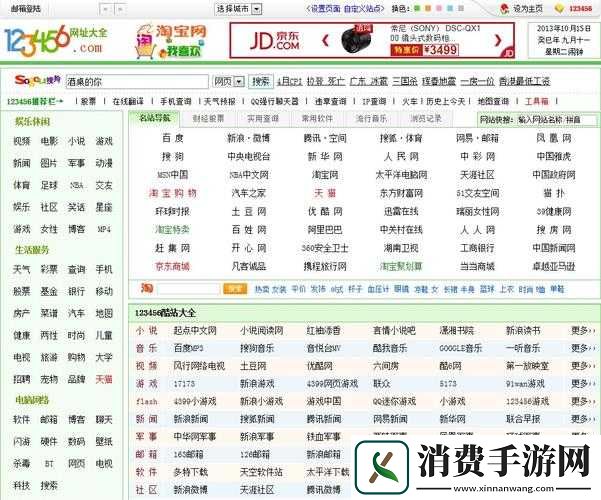601x500 pixels.
Task: Open 彩票 in the 生活服务 sidebar
Action: coord(49,269)
